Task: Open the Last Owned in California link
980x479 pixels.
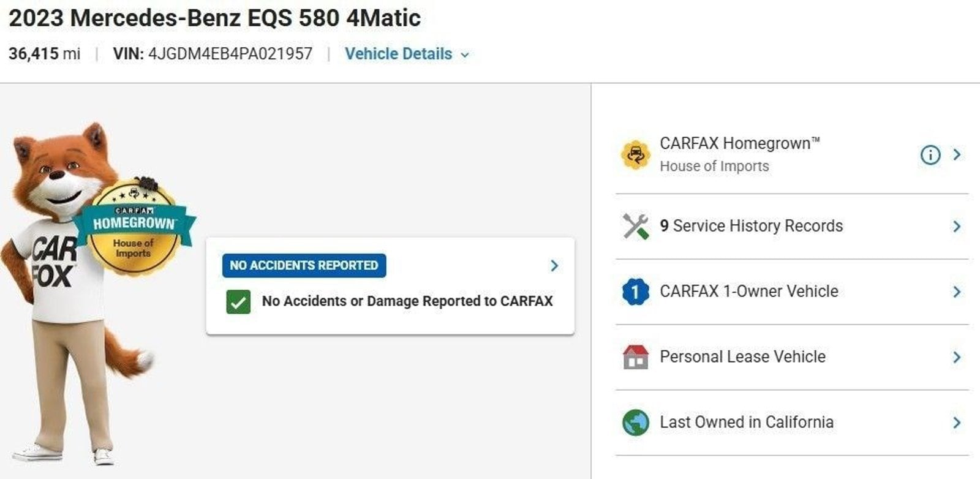Action: 747,422
